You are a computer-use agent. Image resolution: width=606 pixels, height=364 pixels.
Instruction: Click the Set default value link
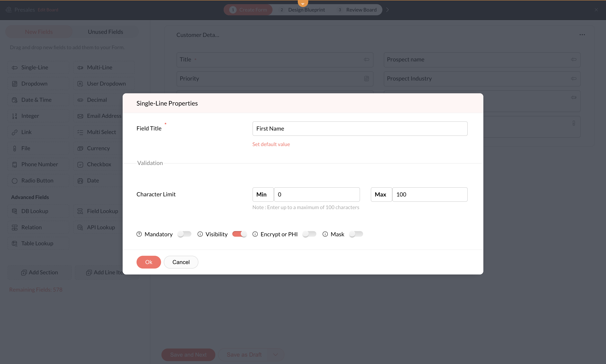(x=271, y=144)
